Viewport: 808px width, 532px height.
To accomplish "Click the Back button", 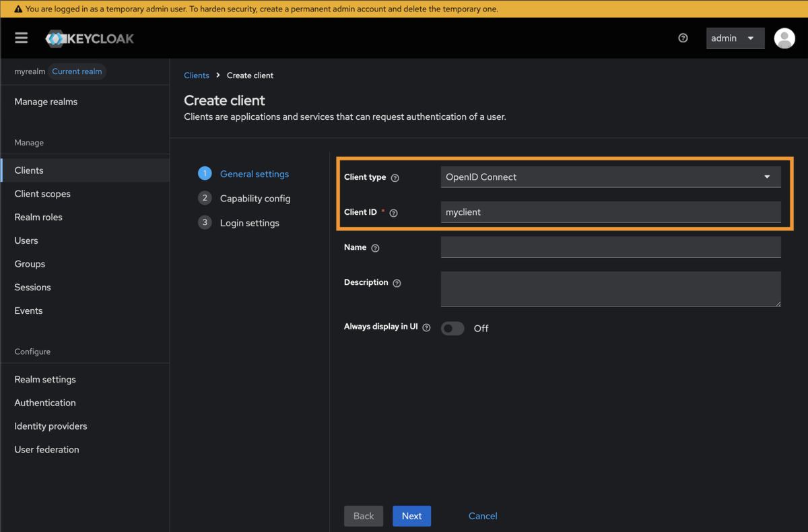I will (x=364, y=516).
